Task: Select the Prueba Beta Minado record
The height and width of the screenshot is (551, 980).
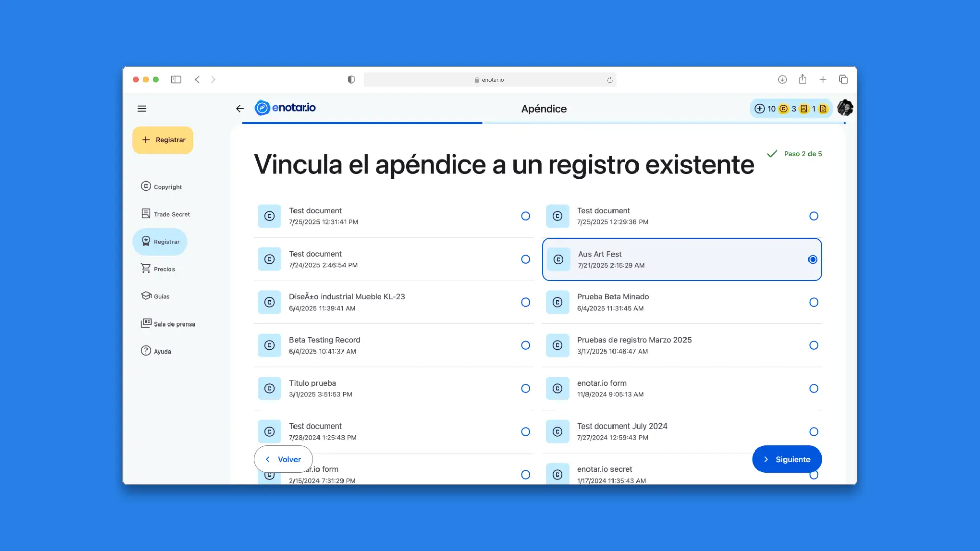Action: point(814,302)
